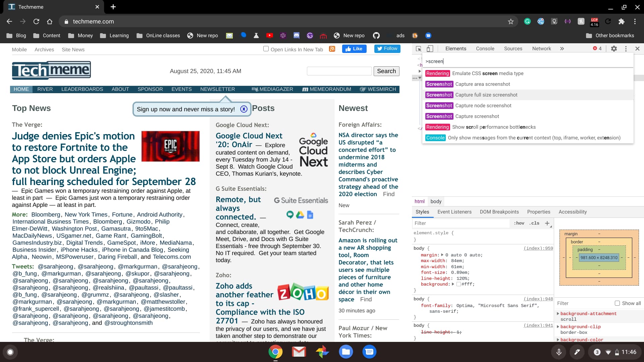Open Techmeme's RSS feed icon

pyautogui.click(x=332, y=49)
